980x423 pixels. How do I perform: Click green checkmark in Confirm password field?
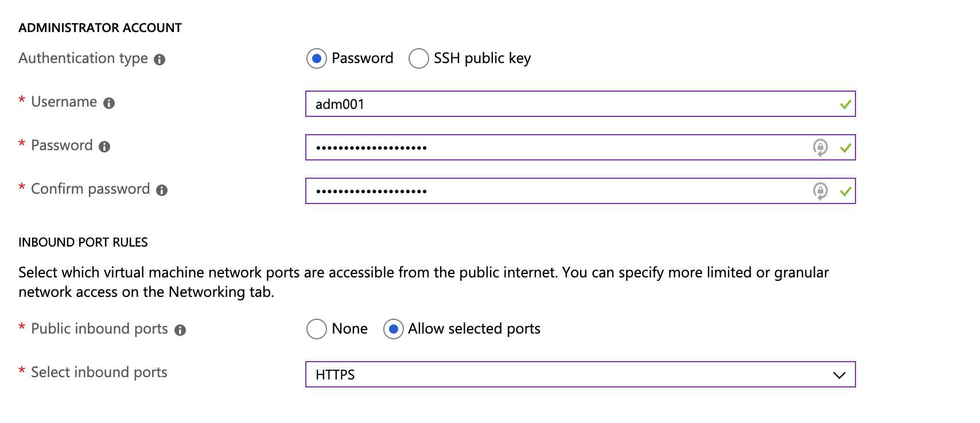point(845,191)
